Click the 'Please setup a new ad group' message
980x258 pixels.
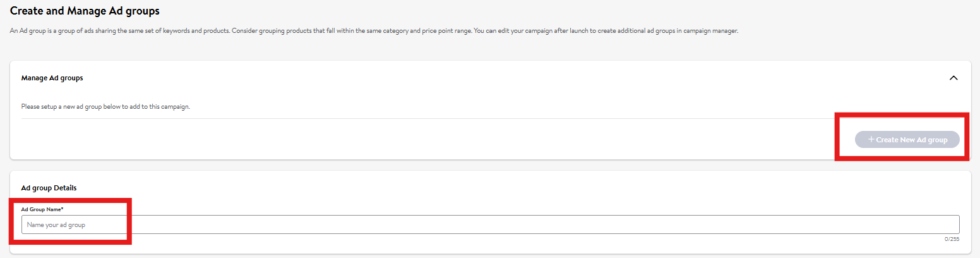[x=105, y=106]
